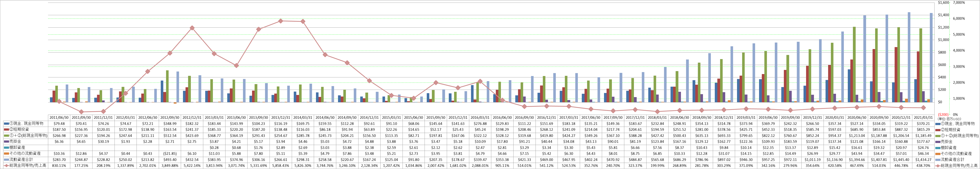
Task: Select cash value $527.14 under 2020/06/30
Action: pyautogui.click(x=857, y=124)
